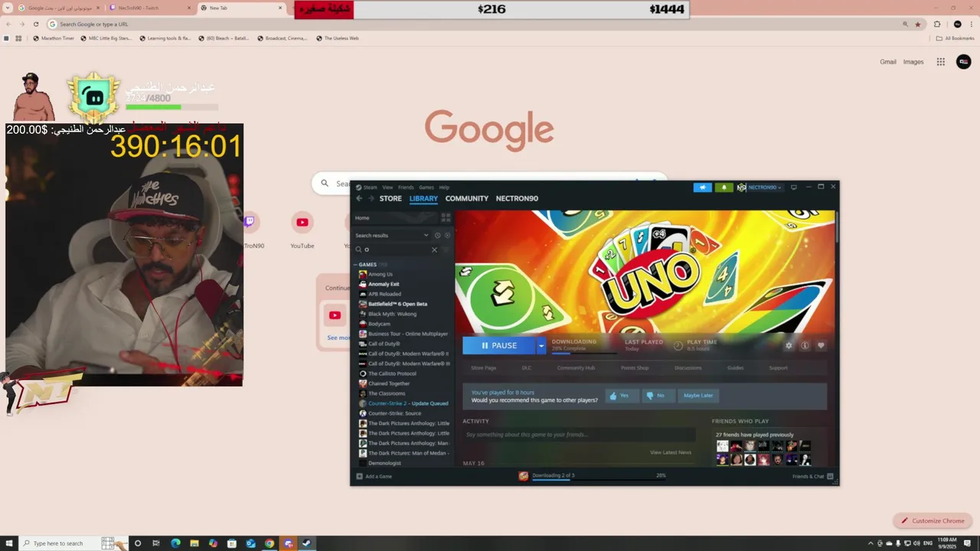Open the View menu in Steam
The image size is (980, 551).
[387, 187]
